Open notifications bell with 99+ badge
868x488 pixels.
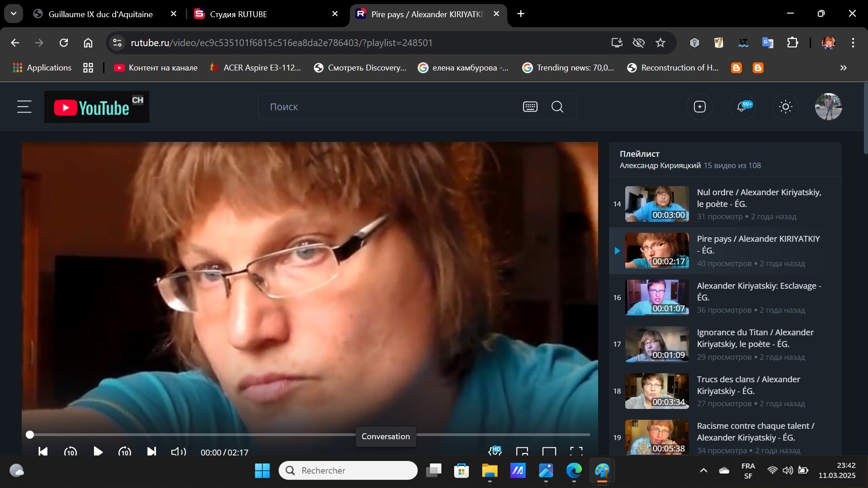tap(742, 107)
